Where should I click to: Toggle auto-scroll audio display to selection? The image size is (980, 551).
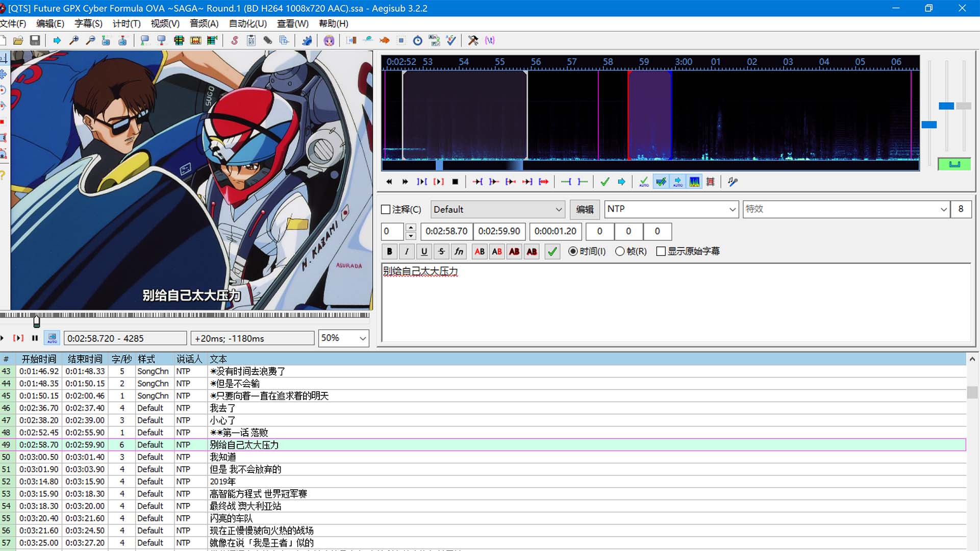pos(677,182)
